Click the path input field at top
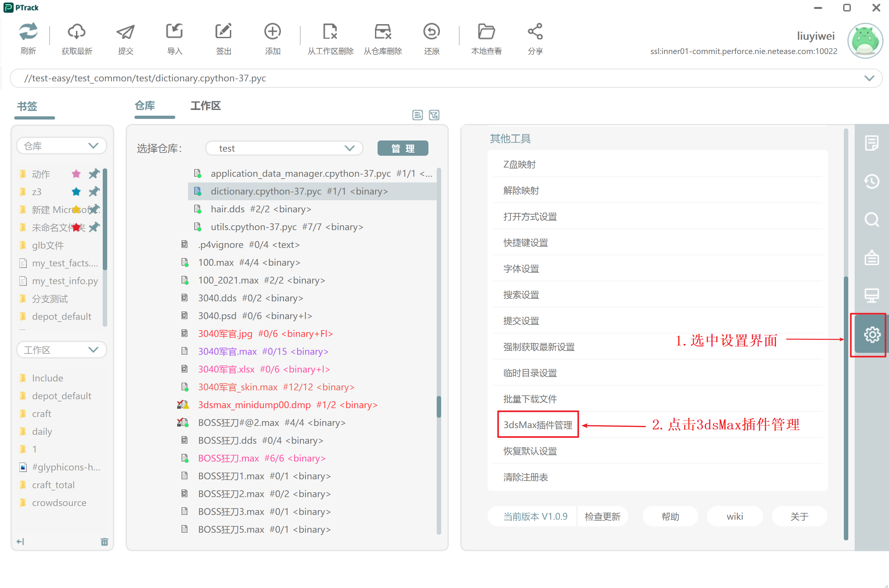 coord(445,78)
